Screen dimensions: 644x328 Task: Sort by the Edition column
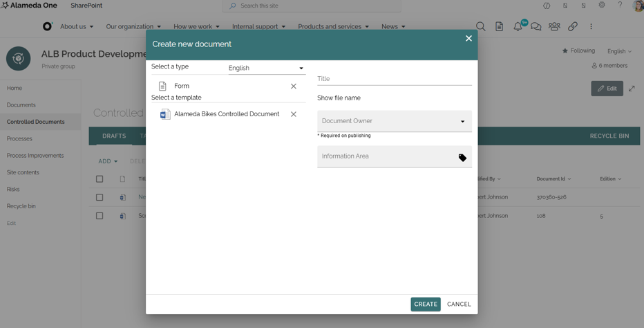[x=610, y=179]
